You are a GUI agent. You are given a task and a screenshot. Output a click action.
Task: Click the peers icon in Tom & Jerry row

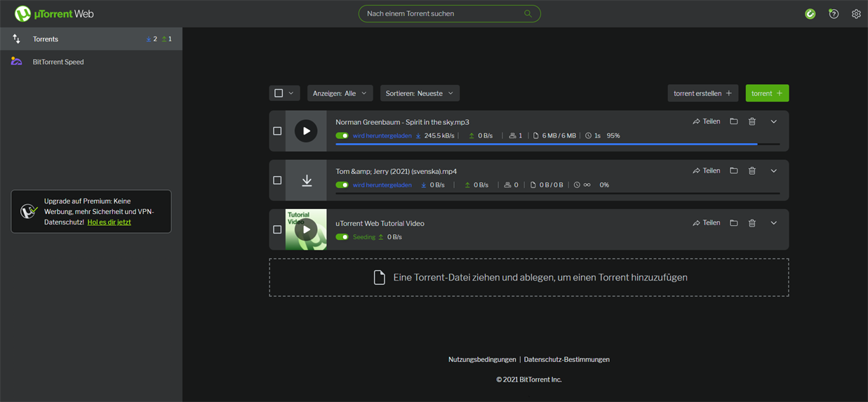(x=508, y=185)
